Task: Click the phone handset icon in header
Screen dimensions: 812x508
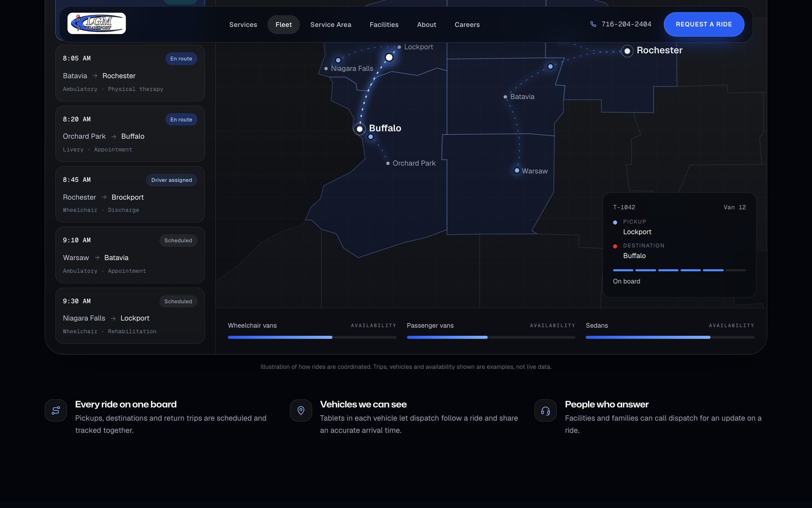Action: tap(593, 24)
